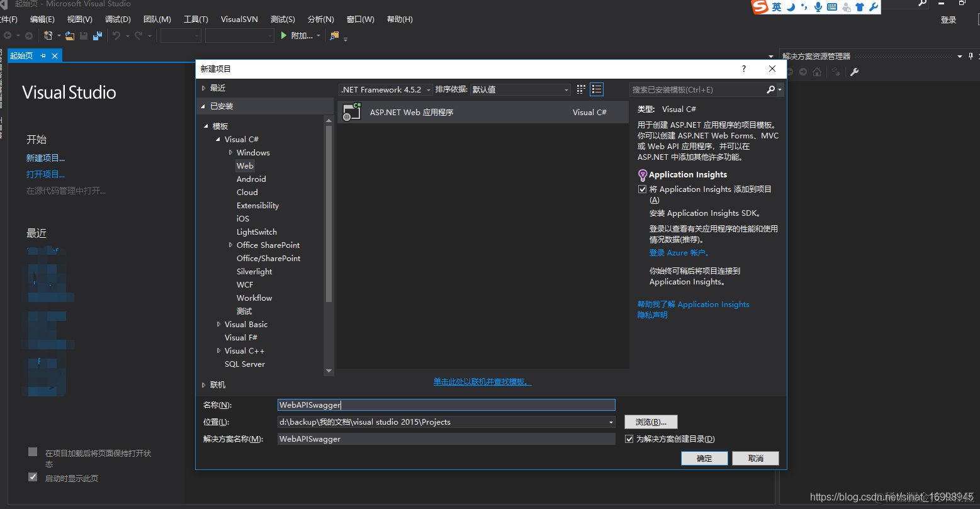This screenshot has width=980, height=509.
Task: Click the Sogou skin shirt icon
Action: point(860,7)
